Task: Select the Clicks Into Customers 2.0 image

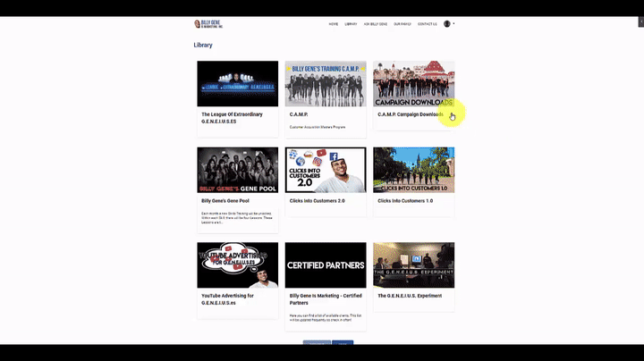Action: (326, 170)
